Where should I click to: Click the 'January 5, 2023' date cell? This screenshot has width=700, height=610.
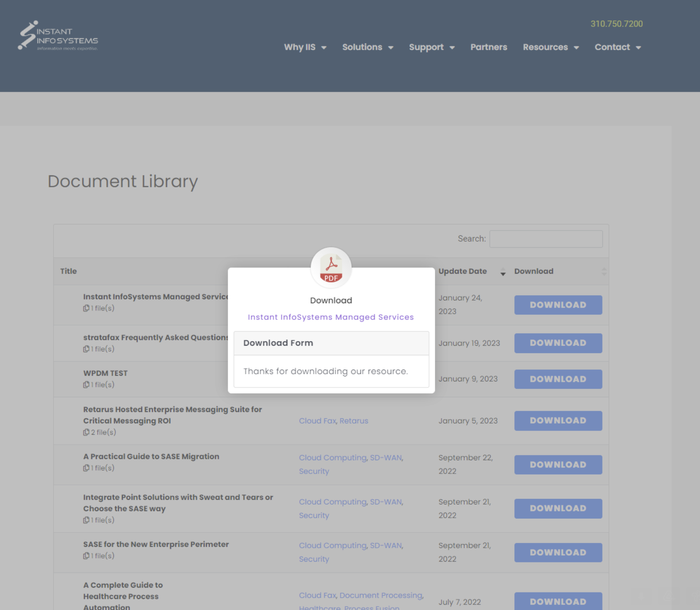coord(468,421)
